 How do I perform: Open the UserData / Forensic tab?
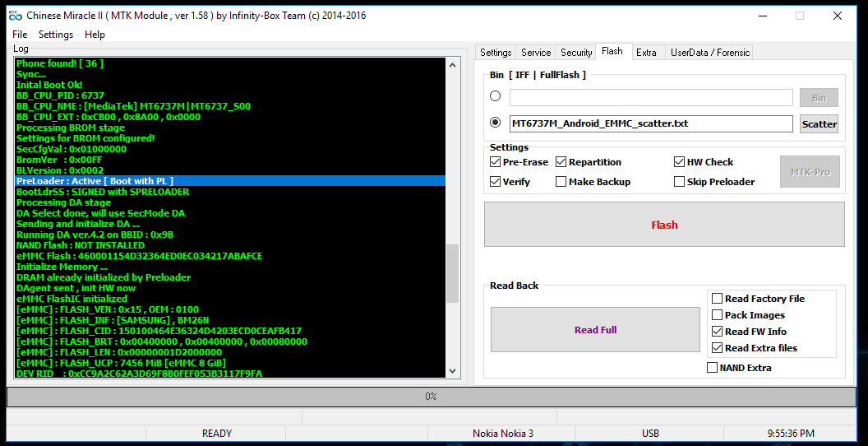(709, 53)
